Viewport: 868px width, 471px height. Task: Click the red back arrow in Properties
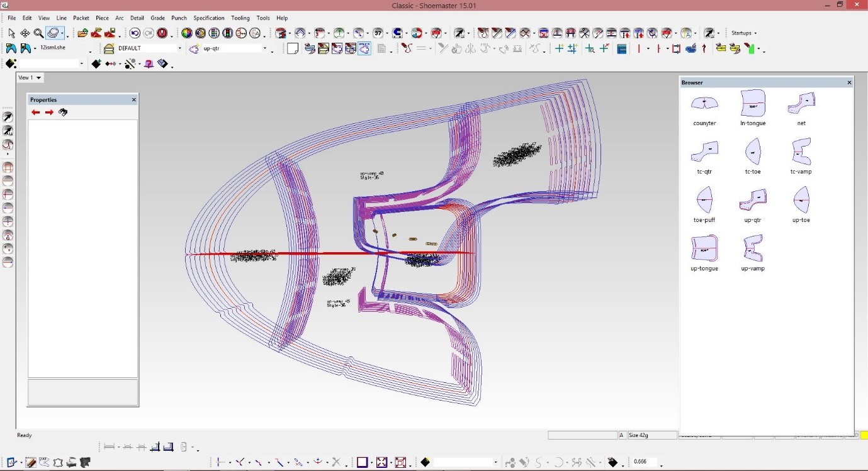click(36, 112)
